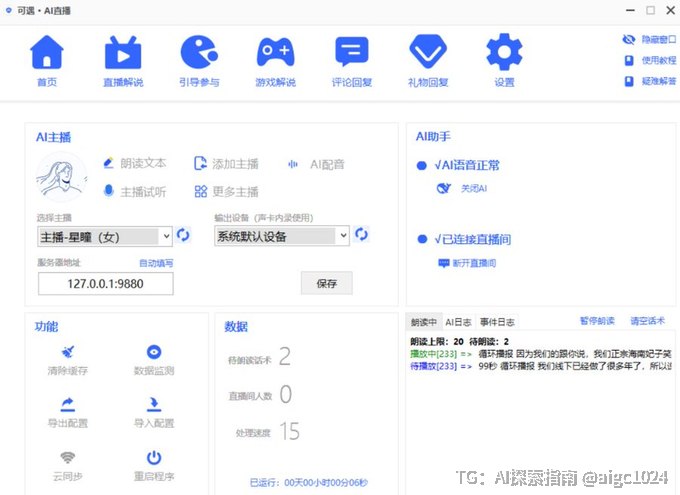Click 隐藏窗口 crossed-eye icon
680x495 pixels.
[628, 39]
